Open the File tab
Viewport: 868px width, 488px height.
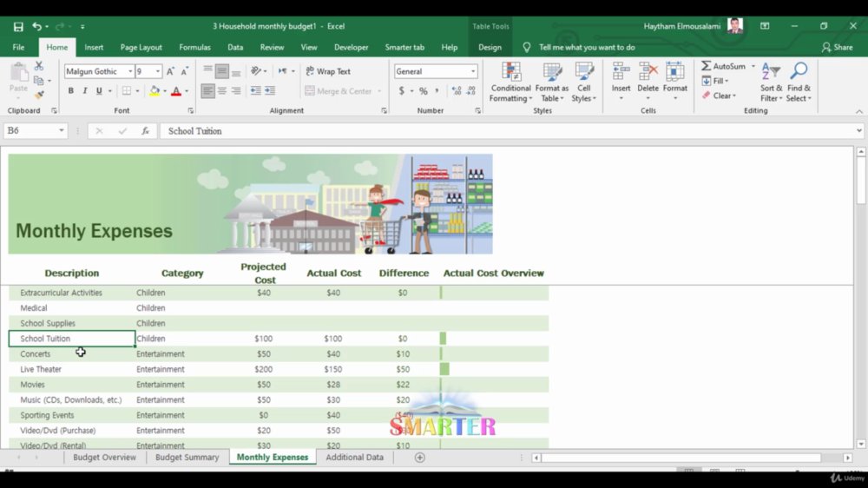(18, 48)
